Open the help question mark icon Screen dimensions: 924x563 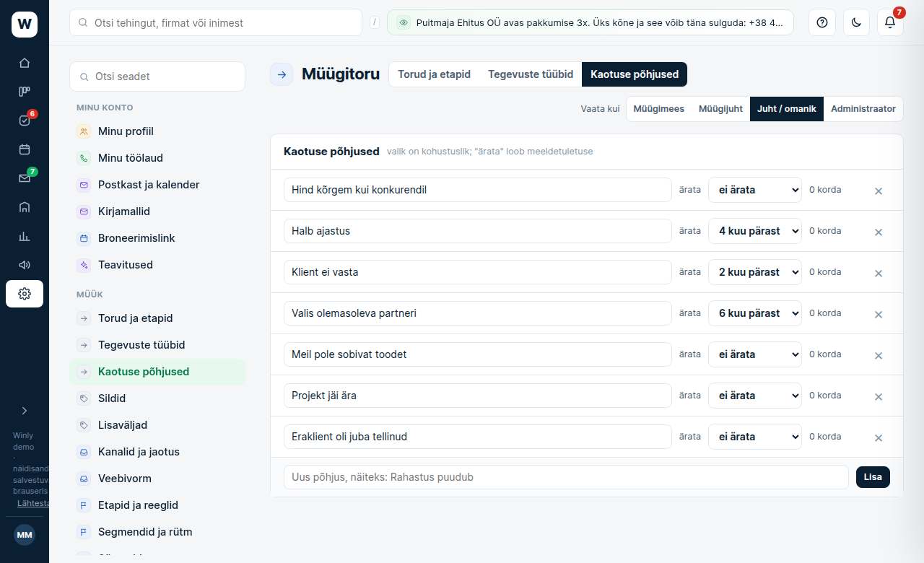coord(821,22)
